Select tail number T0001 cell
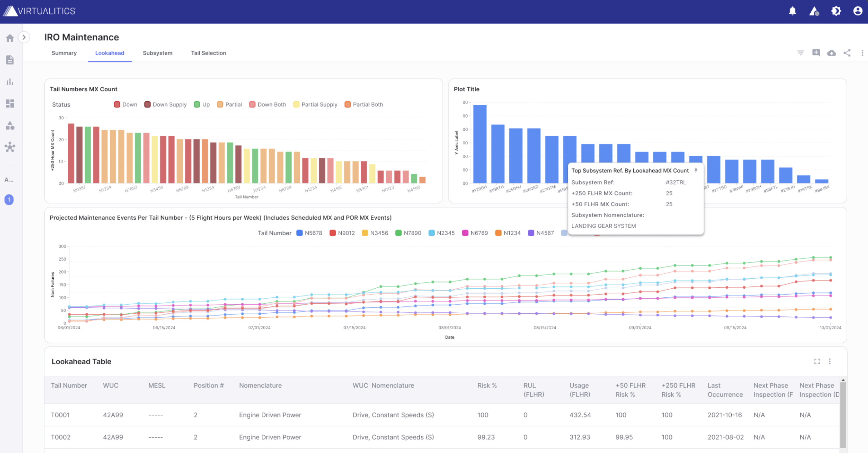Viewport: 868px width, 453px height. click(x=60, y=415)
